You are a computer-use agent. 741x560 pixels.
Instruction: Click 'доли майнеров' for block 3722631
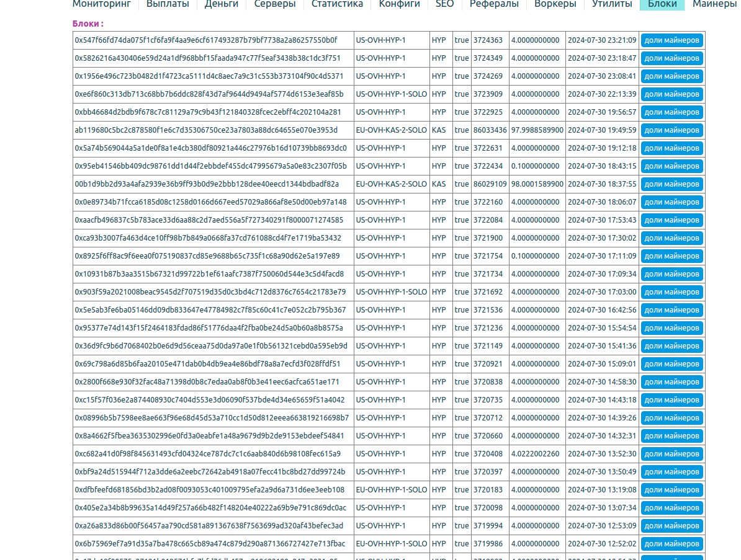click(671, 148)
